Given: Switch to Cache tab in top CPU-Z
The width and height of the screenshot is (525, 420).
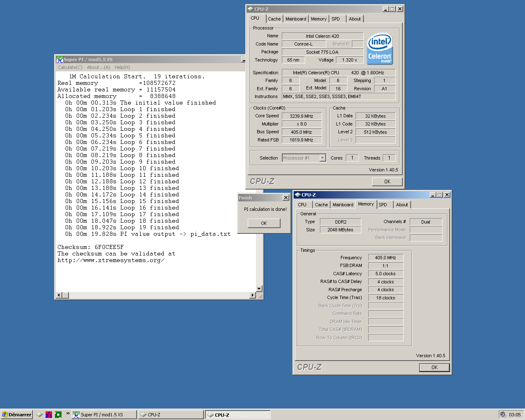Looking at the screenshot, I should pos(274,19).
